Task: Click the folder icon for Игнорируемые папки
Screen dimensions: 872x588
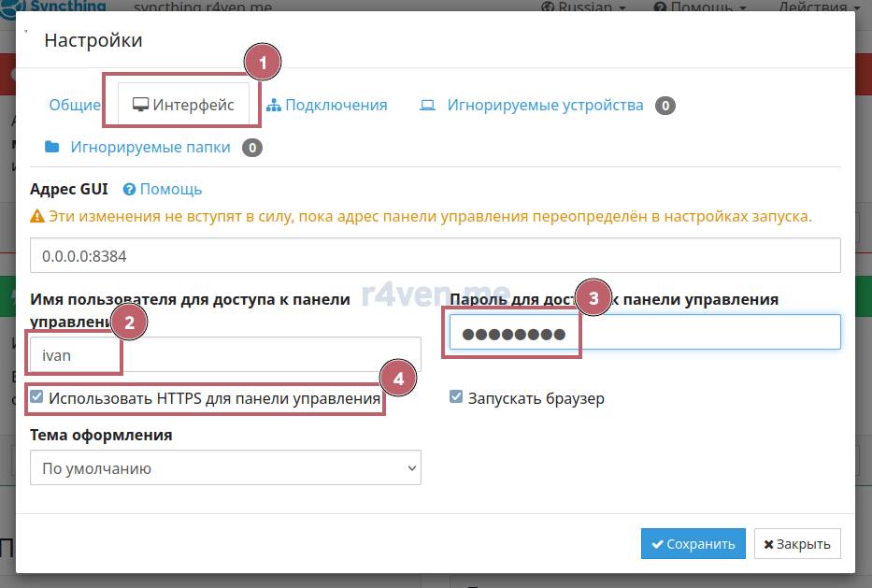Action: coord(52,147)
